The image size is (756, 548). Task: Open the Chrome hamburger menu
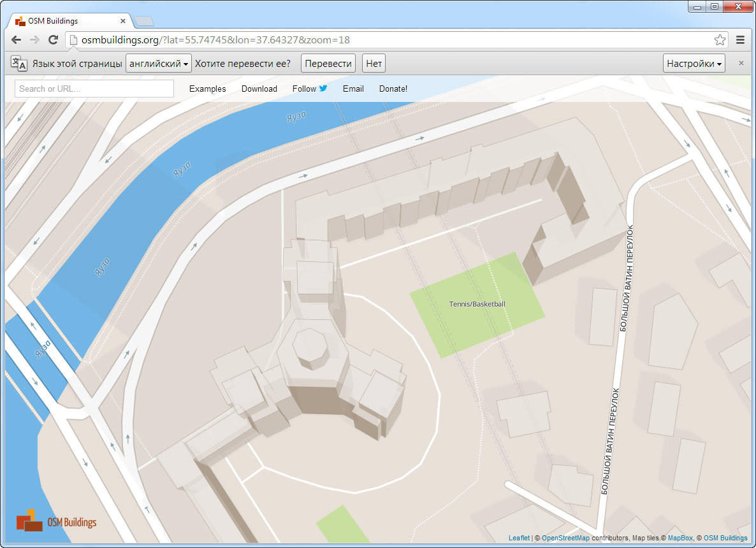[740, 40]
